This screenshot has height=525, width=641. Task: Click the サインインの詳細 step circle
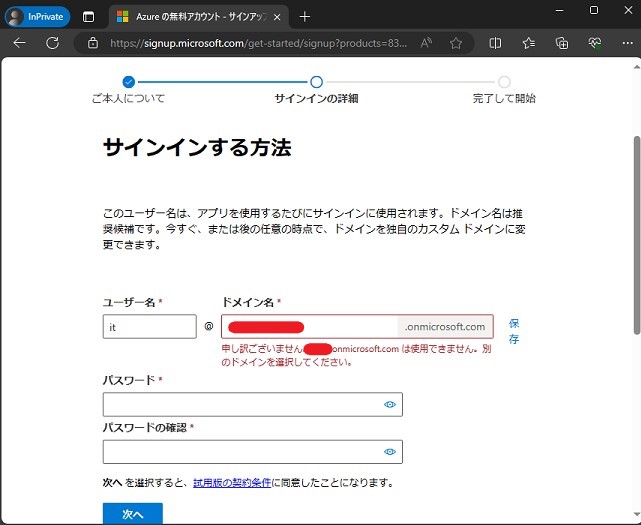pos(316,82)
